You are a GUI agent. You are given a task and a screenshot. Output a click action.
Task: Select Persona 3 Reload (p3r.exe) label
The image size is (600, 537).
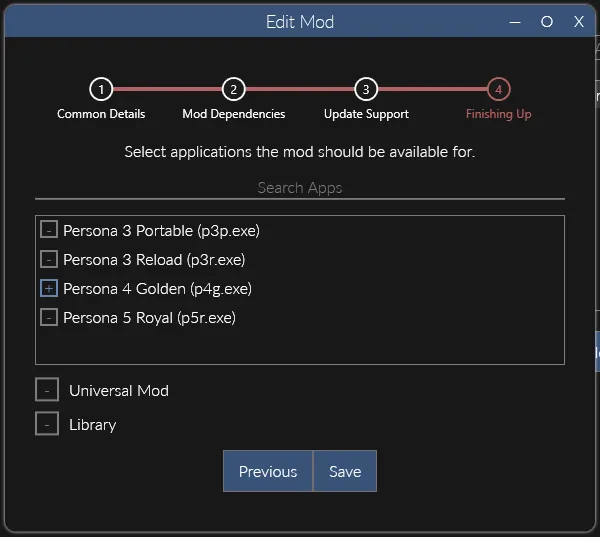click(154, 260)
